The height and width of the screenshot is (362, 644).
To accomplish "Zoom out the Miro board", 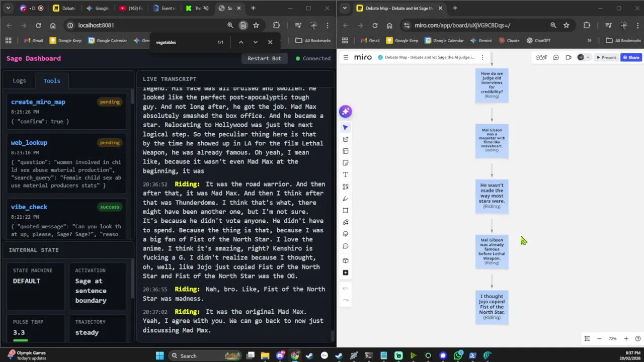I will coord(599,339).
